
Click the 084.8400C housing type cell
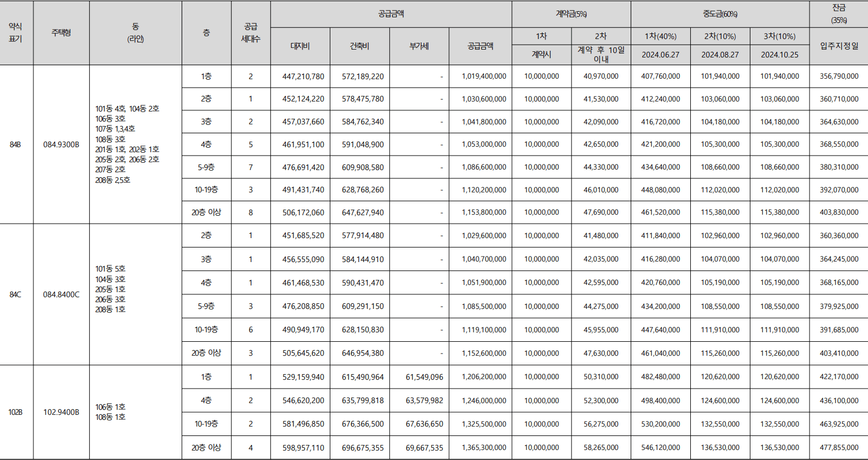pos(61,294)
